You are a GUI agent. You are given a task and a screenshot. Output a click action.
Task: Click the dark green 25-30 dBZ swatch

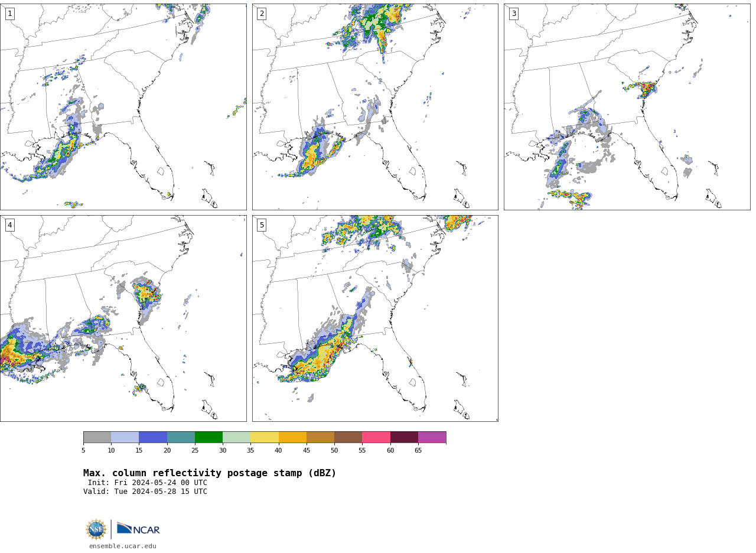[x=208, y=437]
